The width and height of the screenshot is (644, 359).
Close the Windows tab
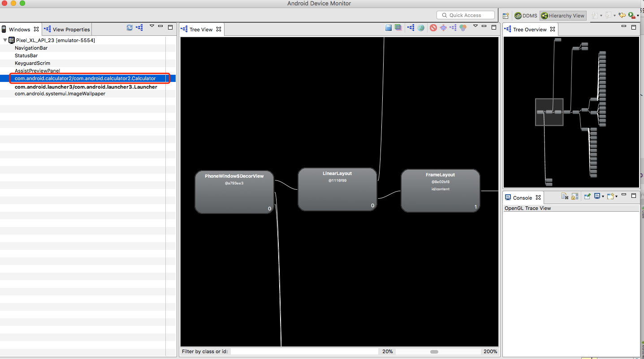point(36,29)
